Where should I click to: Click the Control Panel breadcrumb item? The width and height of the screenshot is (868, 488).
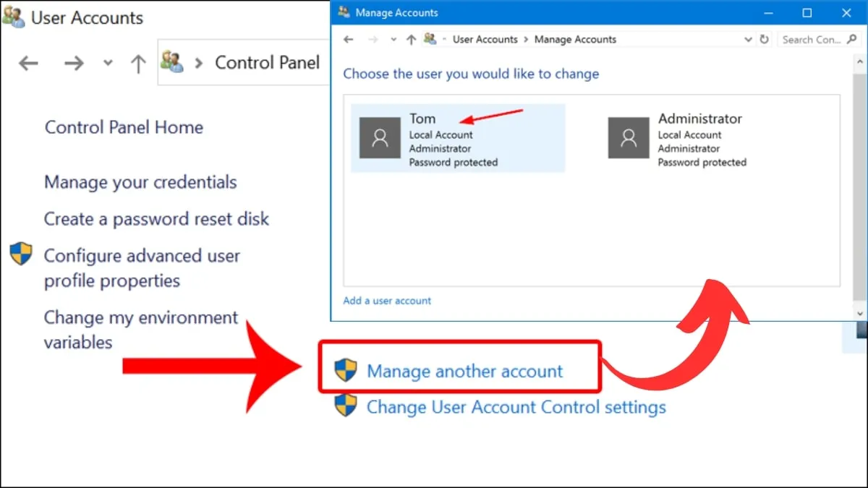coord(267,63)
